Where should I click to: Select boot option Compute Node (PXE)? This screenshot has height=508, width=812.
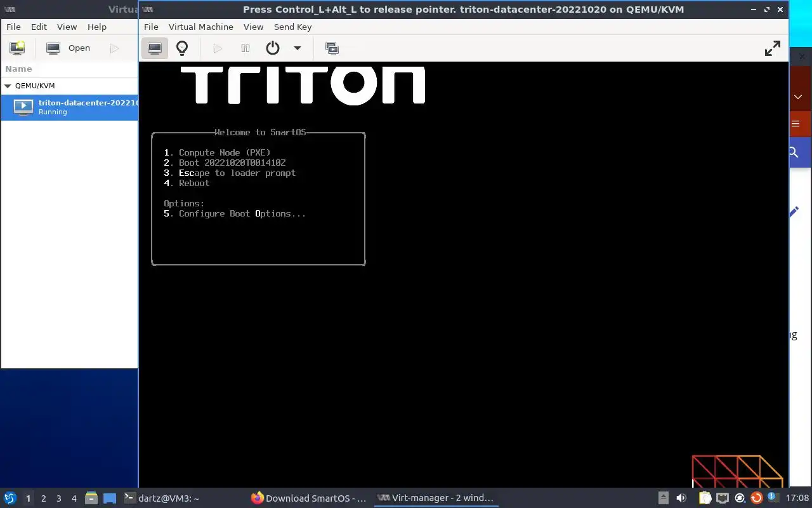point(217,152)
